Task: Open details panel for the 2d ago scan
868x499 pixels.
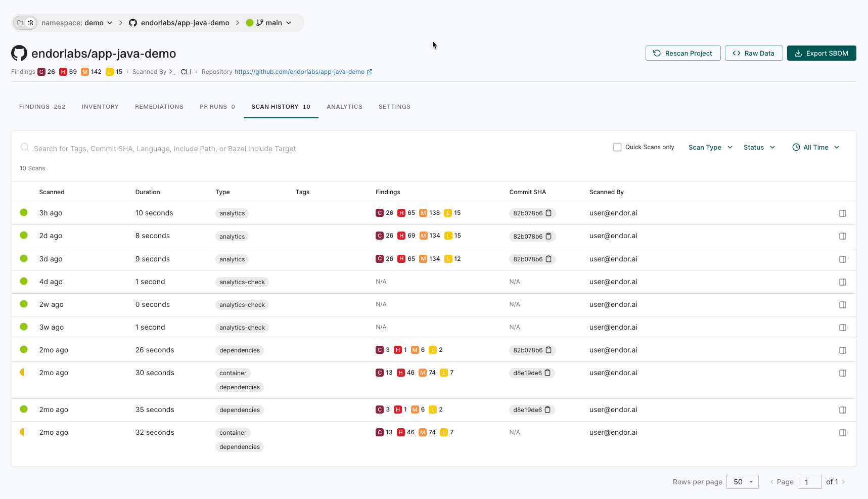Action: 842,236
